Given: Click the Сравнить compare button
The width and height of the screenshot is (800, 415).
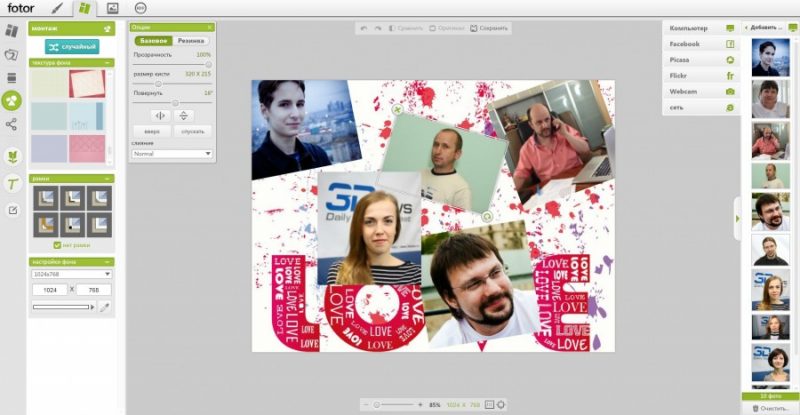Looking at the screenshot, I should click(x=406, y=28).
